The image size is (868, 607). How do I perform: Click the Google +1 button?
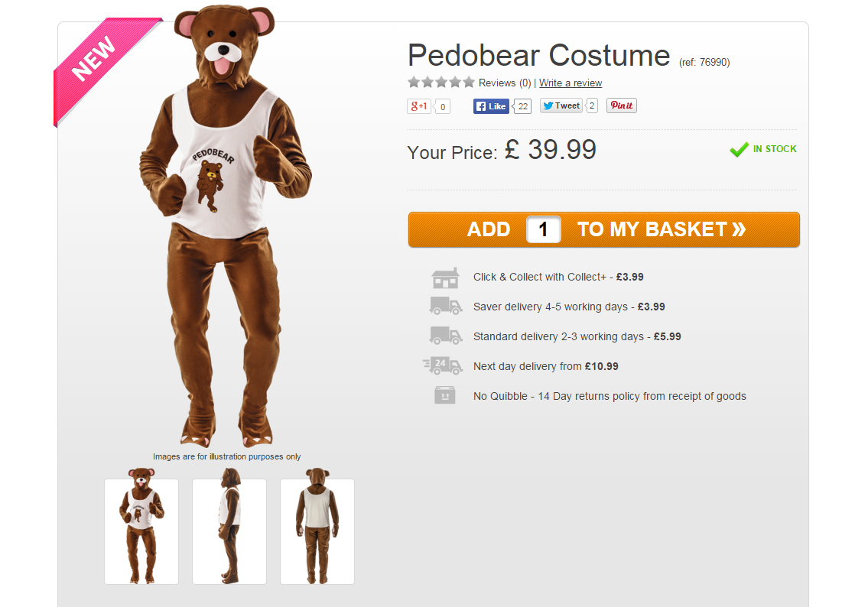point(419,106)
